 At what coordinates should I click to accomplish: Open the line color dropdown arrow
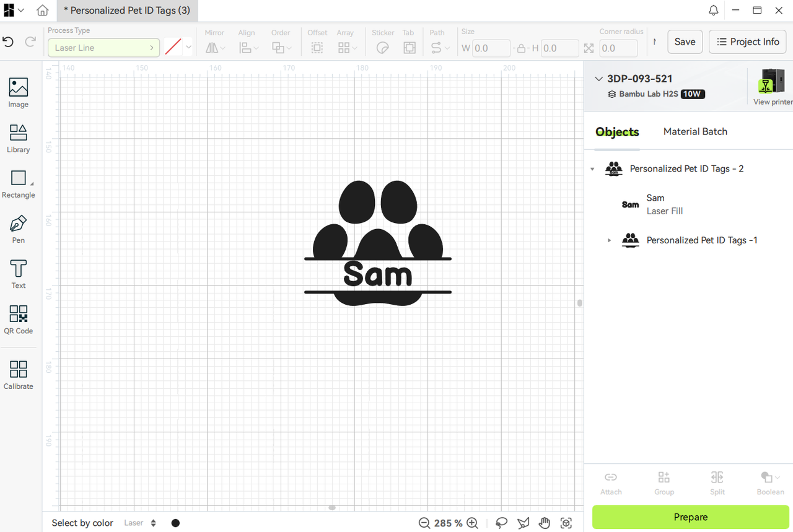click(188, 48)
